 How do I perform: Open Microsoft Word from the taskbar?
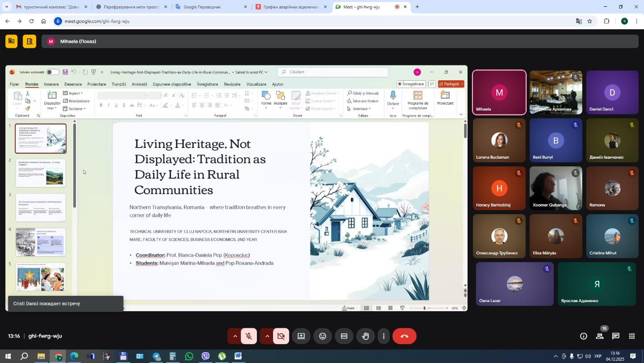pyautogui.click(x=238, y=357)
